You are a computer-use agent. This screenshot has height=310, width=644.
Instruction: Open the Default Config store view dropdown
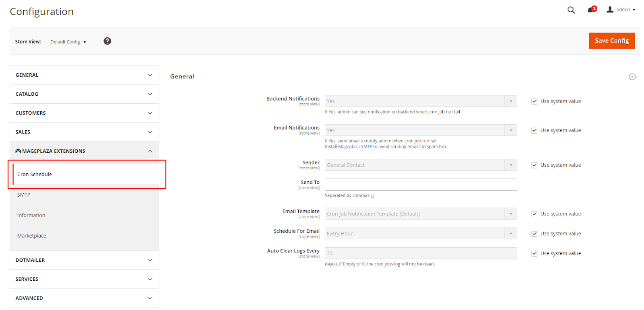(68, 42)
